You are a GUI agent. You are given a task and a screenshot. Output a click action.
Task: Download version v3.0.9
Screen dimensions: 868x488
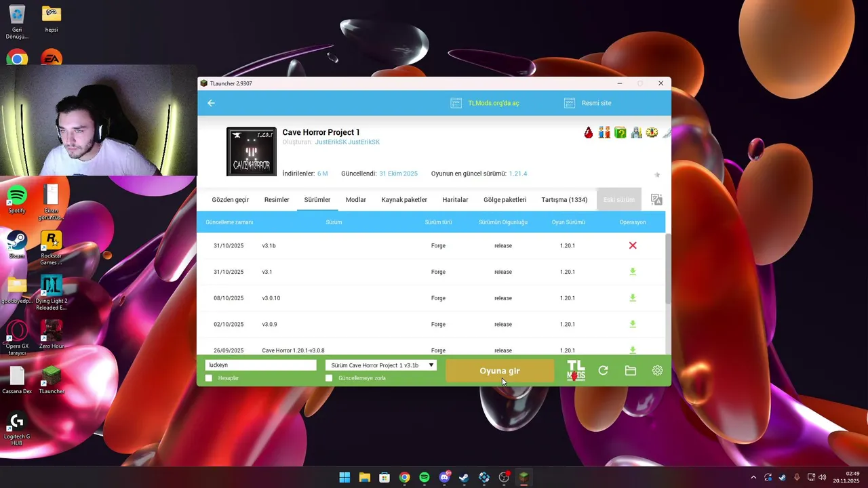coord(633,324)
